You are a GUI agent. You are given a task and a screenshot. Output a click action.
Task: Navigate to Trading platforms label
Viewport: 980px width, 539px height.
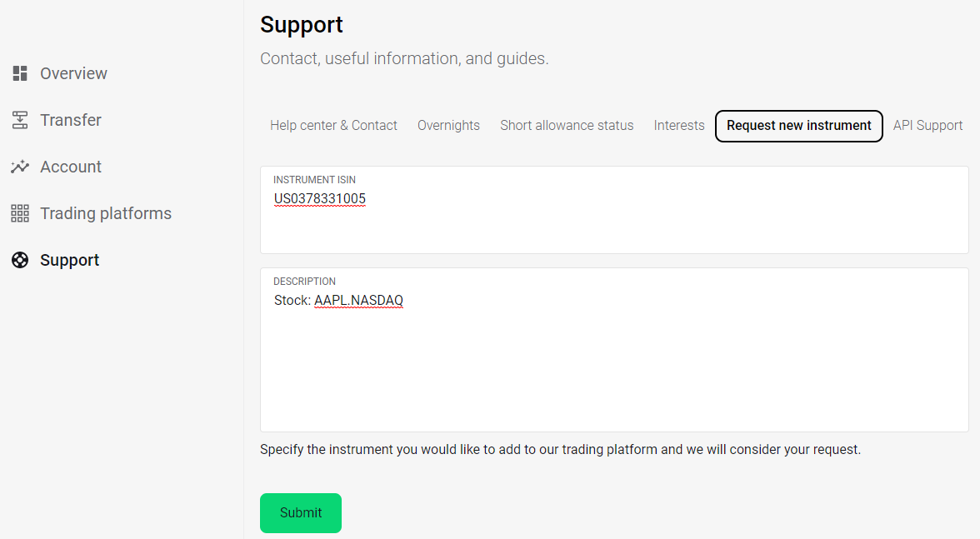(106, 213)
